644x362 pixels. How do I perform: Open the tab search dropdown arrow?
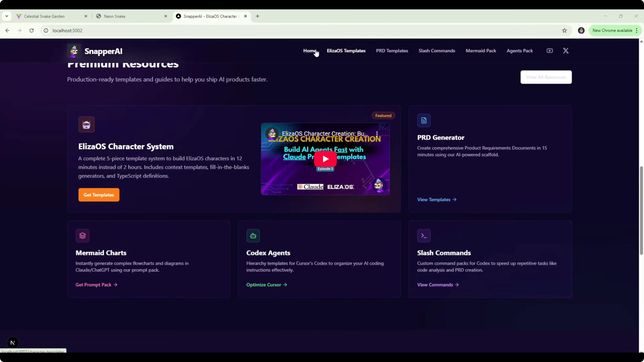(x=7, y=16)
